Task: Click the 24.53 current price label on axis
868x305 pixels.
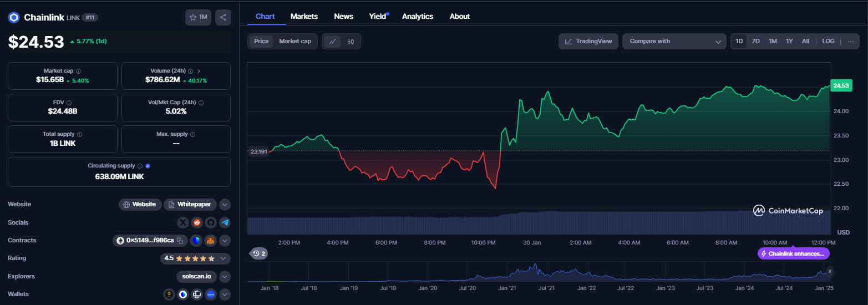Action: coord(841,85)
